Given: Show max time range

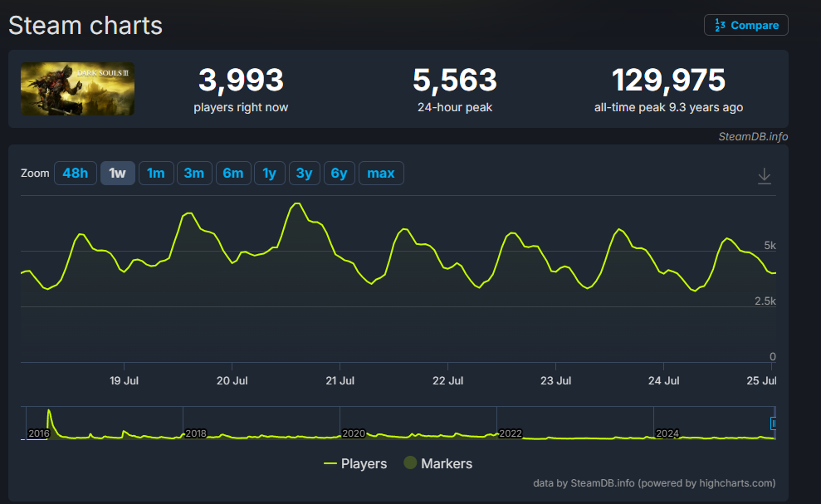Looking at the screenshot, I should [x=381, y=173].
